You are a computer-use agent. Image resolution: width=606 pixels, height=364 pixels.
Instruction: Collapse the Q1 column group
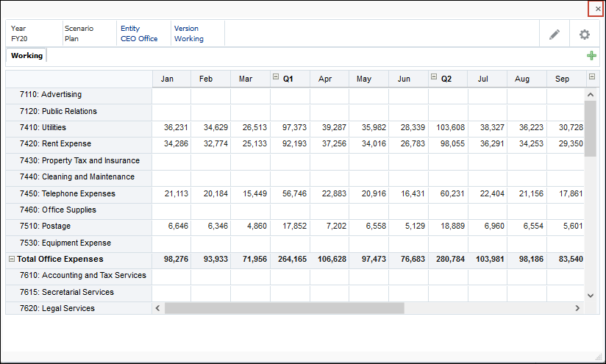point(276,77)
